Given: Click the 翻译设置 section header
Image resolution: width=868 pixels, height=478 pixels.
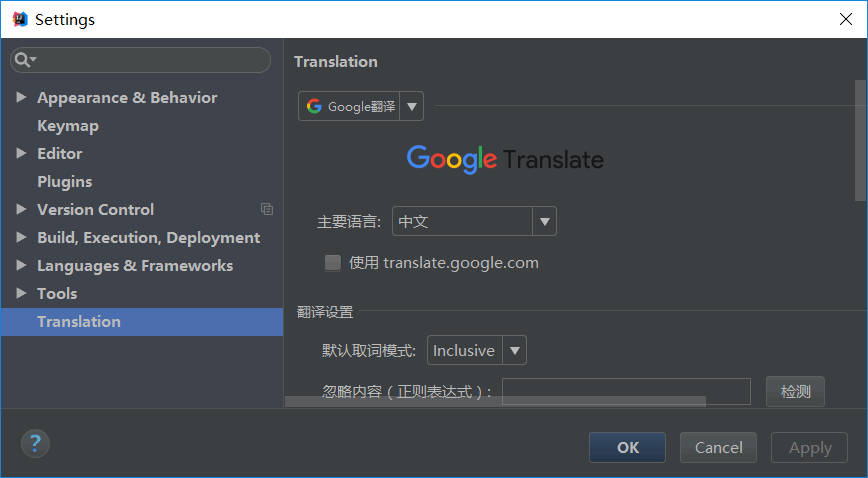Looking at the screenshot, I should tap(325, 312).
